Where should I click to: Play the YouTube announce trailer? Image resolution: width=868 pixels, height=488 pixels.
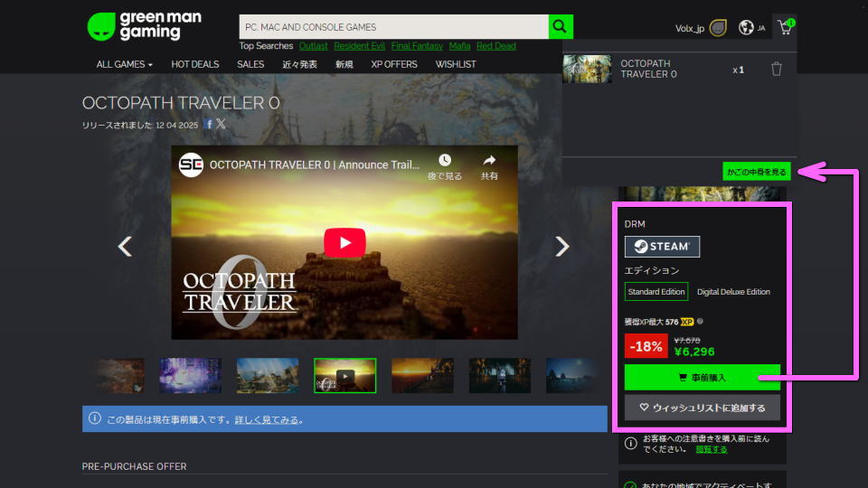pyautogui.click(x=344, y=242)
